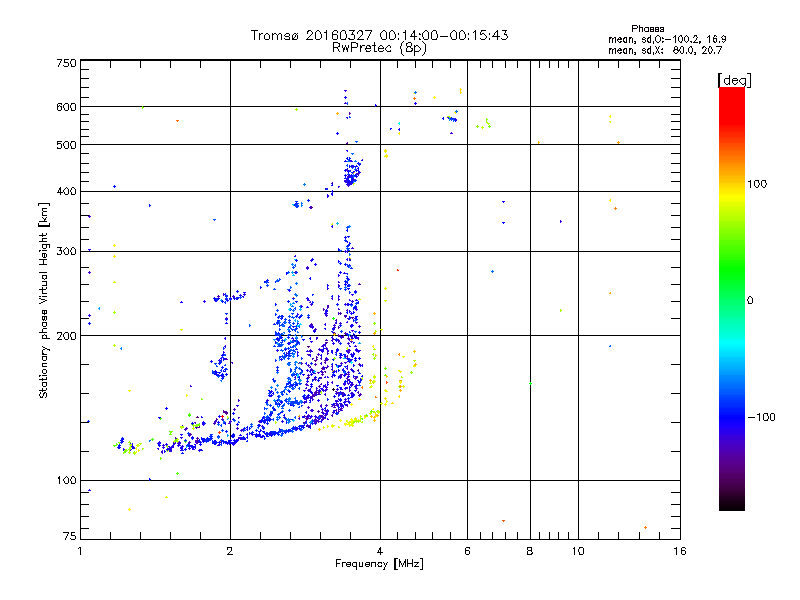Image resolution: width=800 pixels, height=600 pixels.
Task: Click the x-axis tick label '10'
Action: click(x=578, y=551)
